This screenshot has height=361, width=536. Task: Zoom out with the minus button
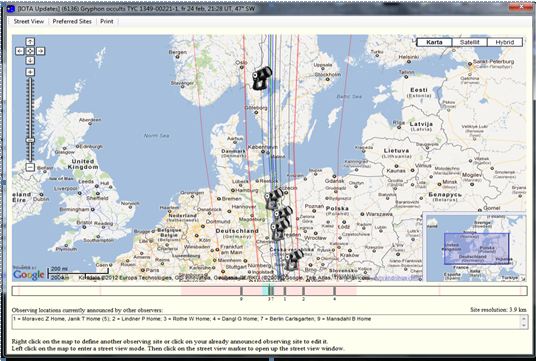pos(30,167)
